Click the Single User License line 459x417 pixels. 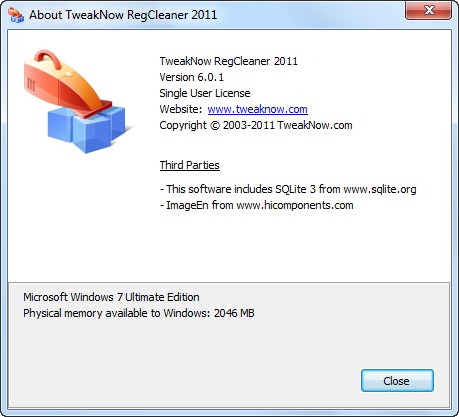[205, 93]
